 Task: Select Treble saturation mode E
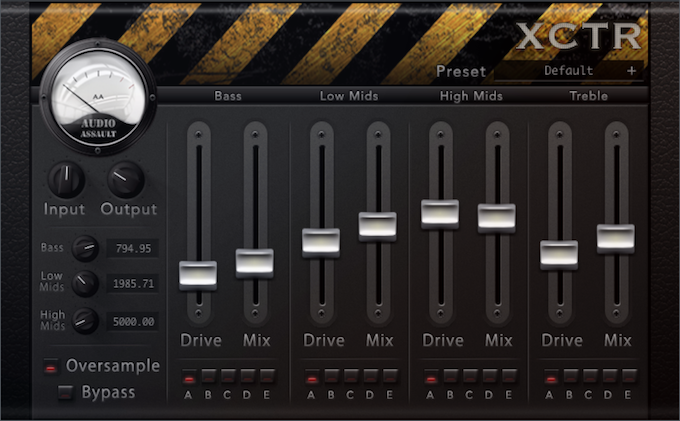[x=629, y=376]
